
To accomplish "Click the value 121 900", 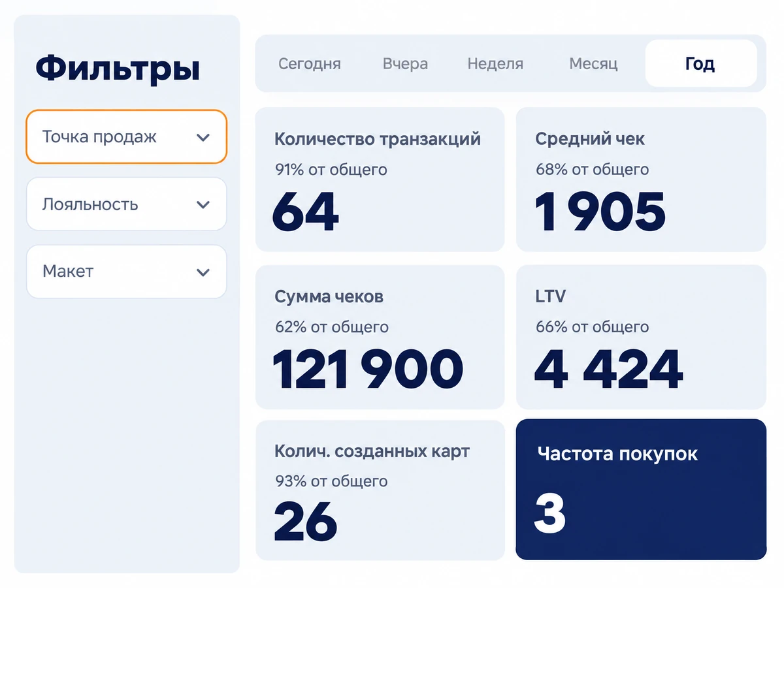I will pos(368,369).
